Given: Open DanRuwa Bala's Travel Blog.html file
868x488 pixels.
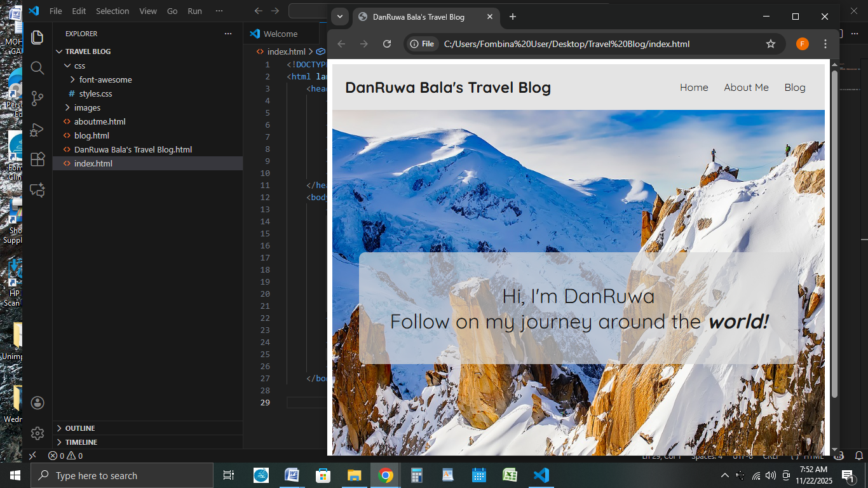Looking at the screenshot, I should point(147,149).
